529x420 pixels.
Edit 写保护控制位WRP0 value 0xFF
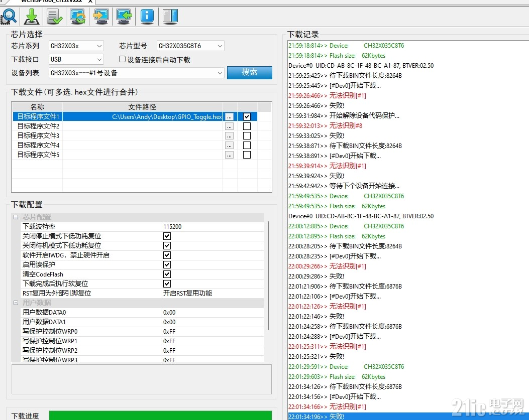click(213, 331)
